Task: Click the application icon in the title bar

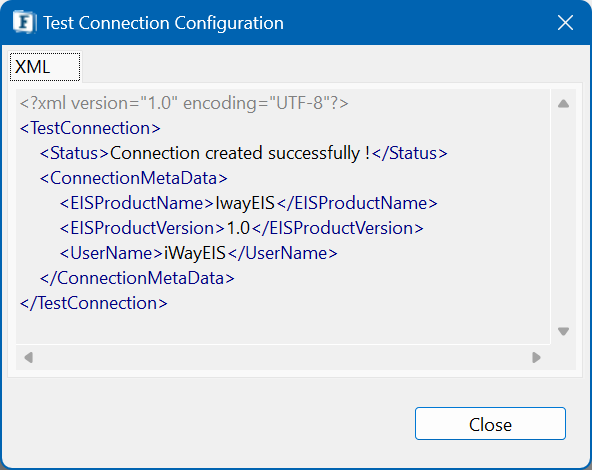Action: click(24, 22)
